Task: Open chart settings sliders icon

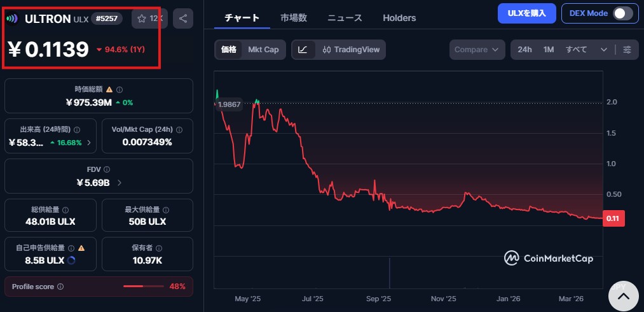Action: pos(627,50)
